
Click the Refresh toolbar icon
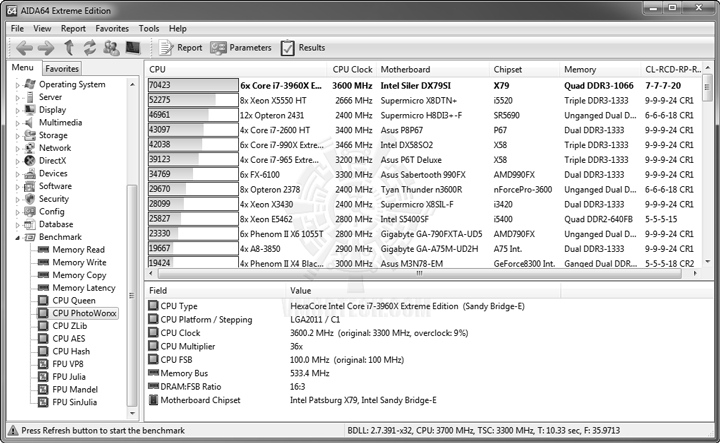pyautogui.click(x=90, y=48)
